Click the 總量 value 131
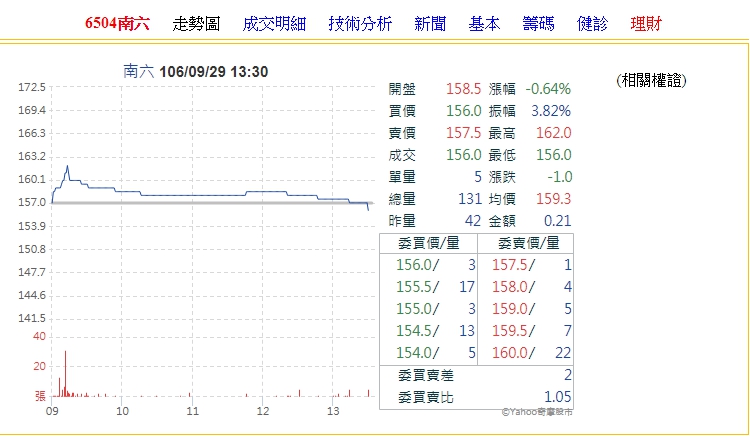Image resolution: width=750 pixels, height=437 pixels. click(x=470, y=199)
